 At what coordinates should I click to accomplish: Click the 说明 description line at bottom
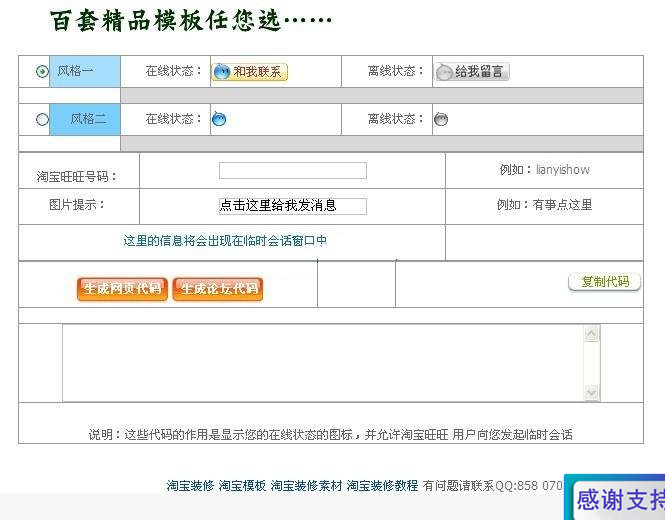(330, 434)
